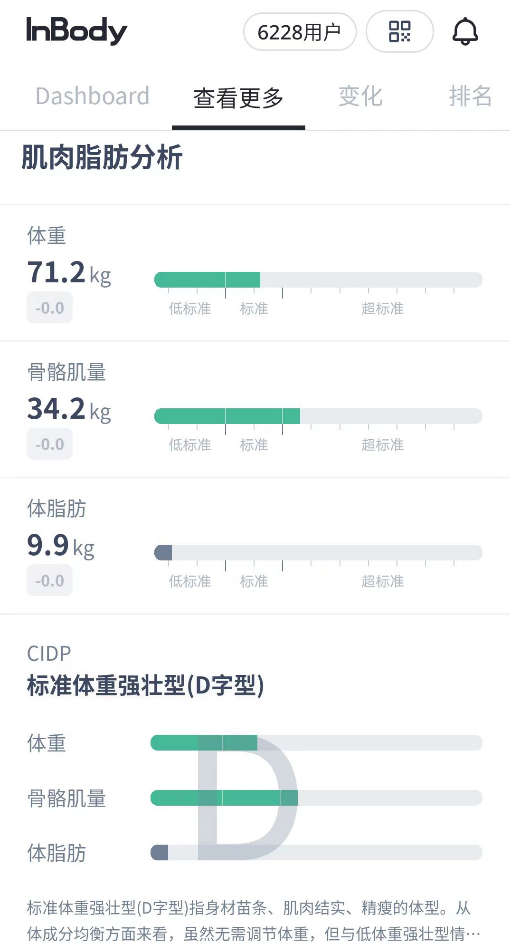Tap the -0.0 change badge under 71.2 kg
This screenshot has height=944, width=510.
click(x=49, y=308)
